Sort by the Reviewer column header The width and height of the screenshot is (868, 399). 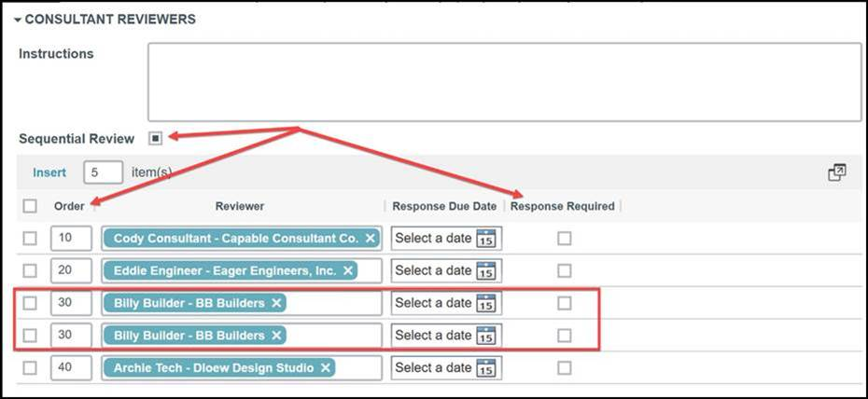[240, 206]
